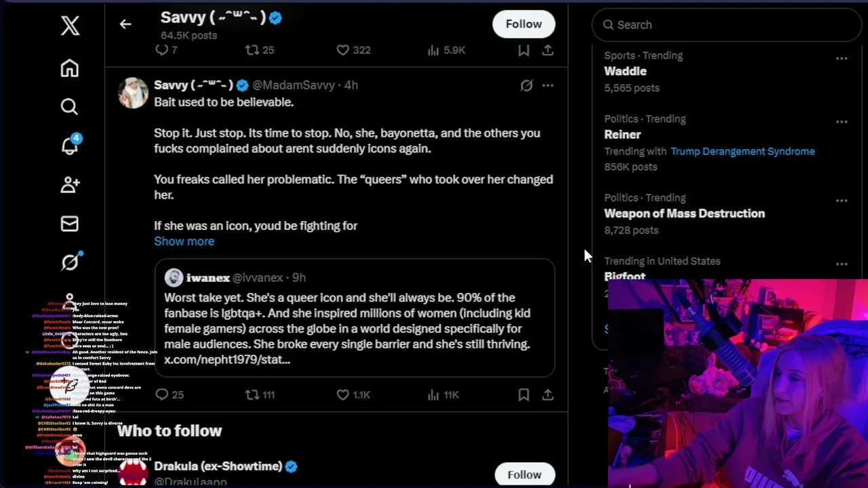Bookmark the Bait used to be believable post

click(524, 394)
